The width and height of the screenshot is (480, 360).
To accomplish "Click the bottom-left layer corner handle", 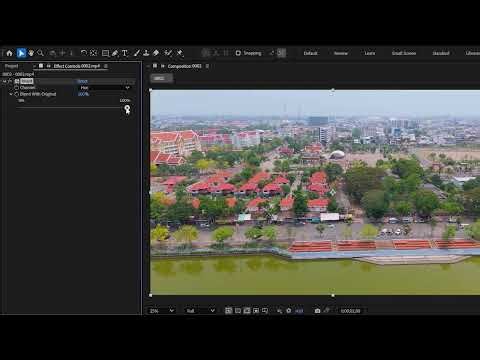I will 151,295.
